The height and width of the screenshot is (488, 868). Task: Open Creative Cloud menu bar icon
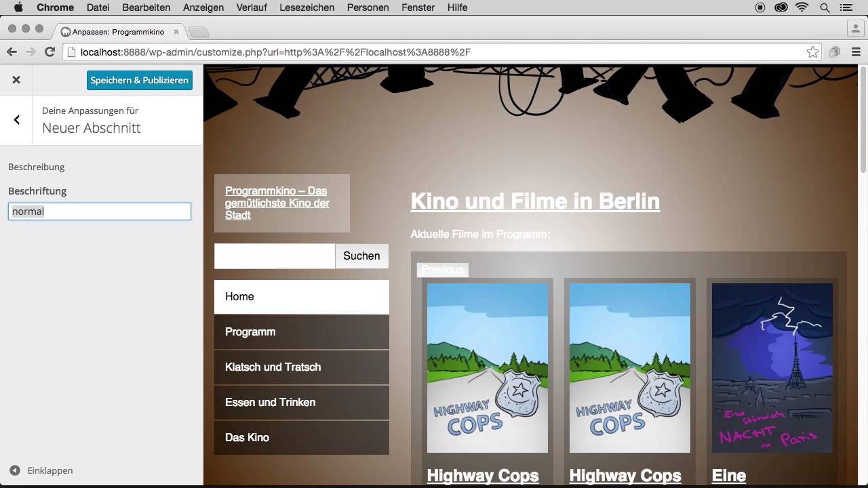781,7
